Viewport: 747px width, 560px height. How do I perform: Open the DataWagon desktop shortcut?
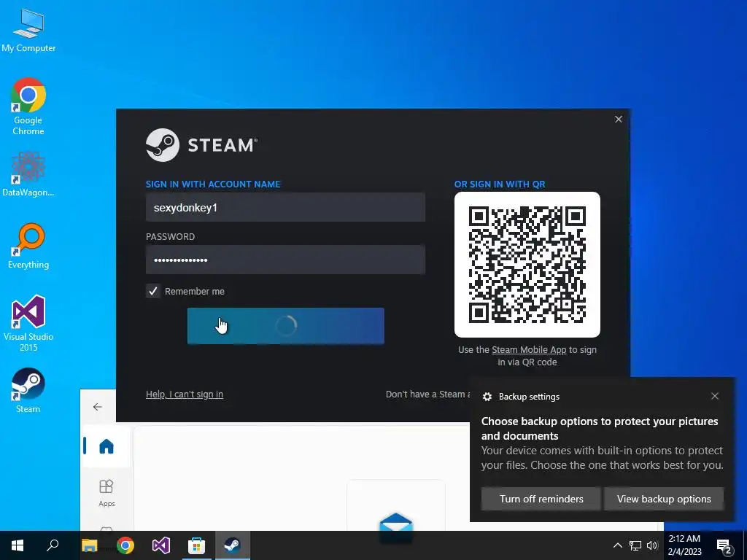[x=28, y=174]
